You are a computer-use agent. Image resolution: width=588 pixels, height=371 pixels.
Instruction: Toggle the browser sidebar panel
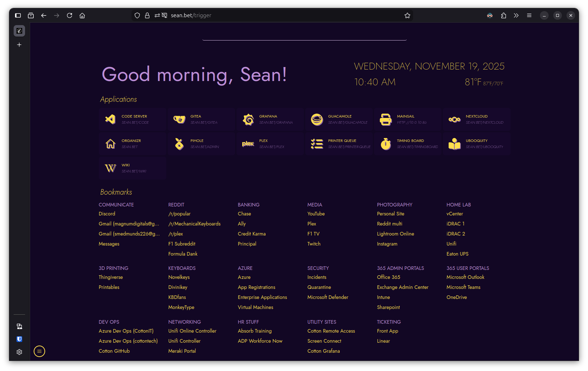coord(18,15)
